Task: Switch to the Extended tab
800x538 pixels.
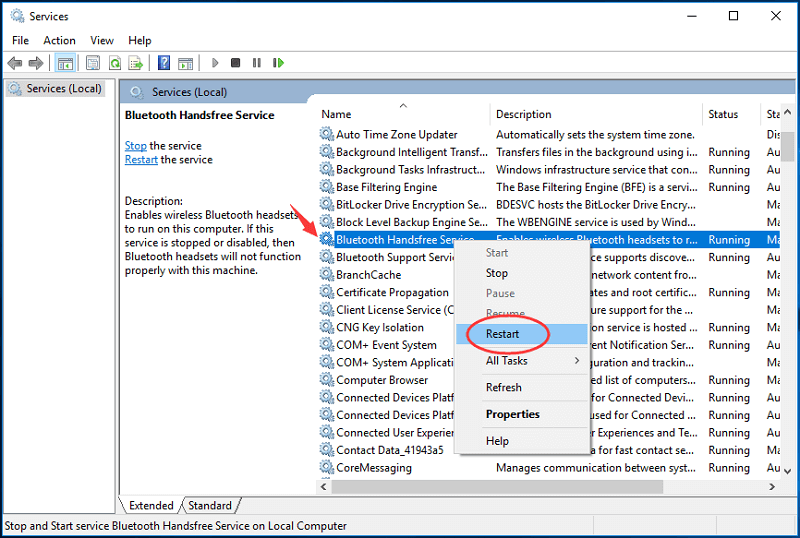Action: (151, 505)
